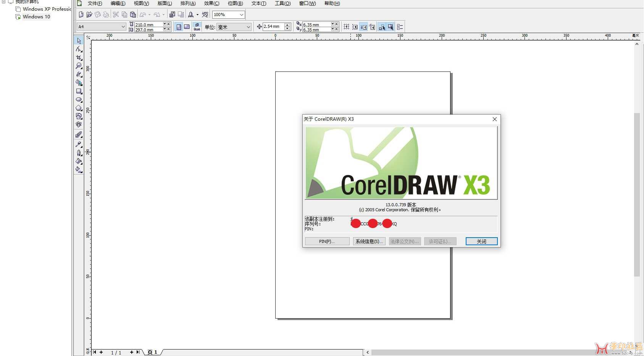Open the A4 paper size dropdown
The height and width of the screenshot is (356, 644).
click(123, 27)
